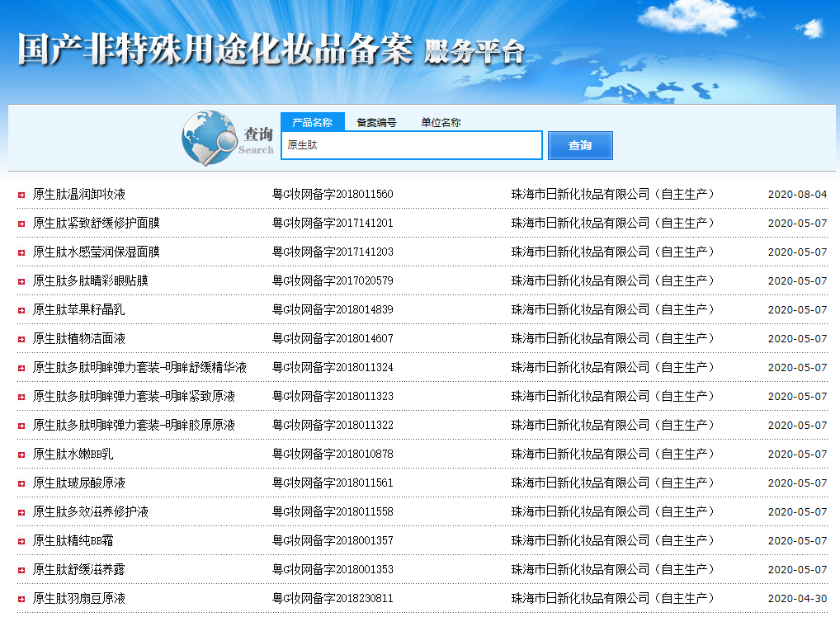Screen dimensions: 840x617
Task: Open 原生肽多肽明眸弹力套装-明眸舒缓精华液
Action: 139,367
